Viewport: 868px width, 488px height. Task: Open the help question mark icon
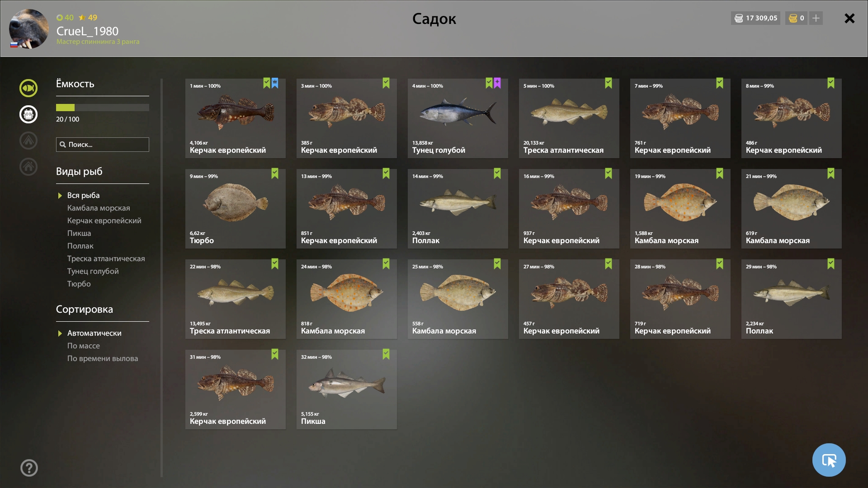[x=29, y=468]
